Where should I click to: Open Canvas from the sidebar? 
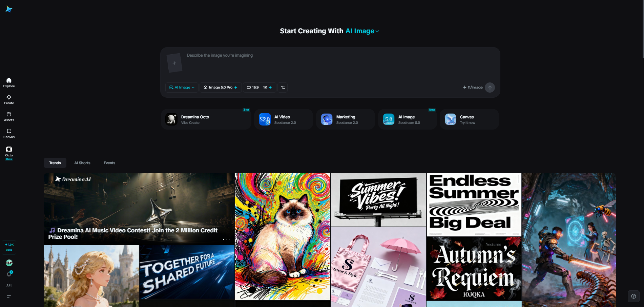point(9,133)
